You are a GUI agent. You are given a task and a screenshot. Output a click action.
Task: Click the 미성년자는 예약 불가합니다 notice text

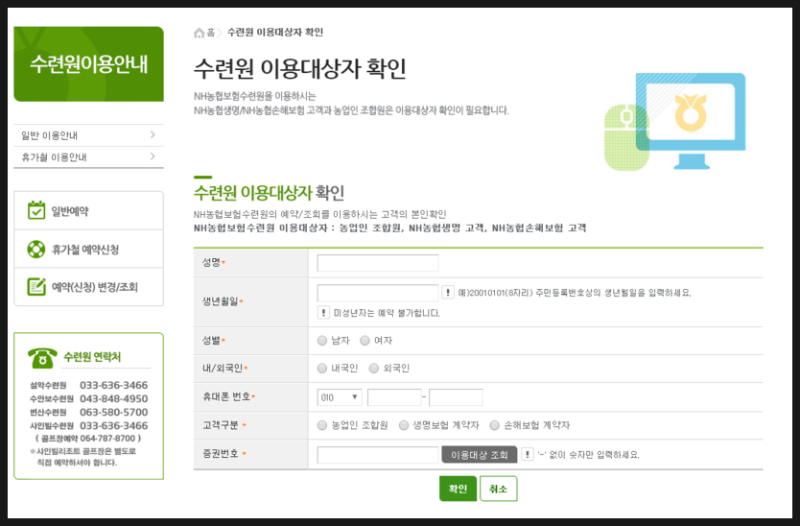[x=386, y=313]
